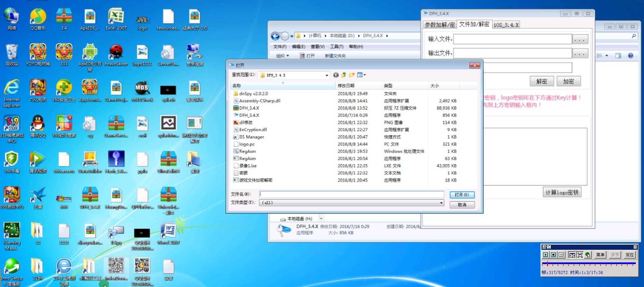Image resolution: width=644 pixels, height=287 pixels.
Task: Click the 解密 button
Action: 542,81
